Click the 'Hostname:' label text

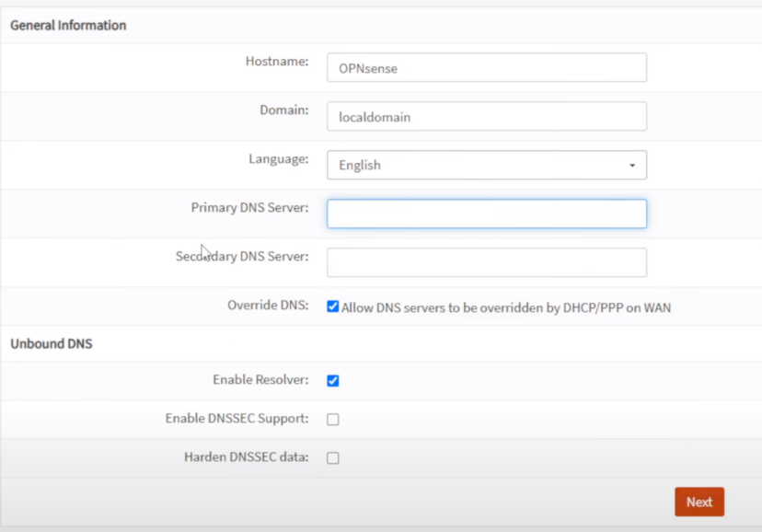277,62
